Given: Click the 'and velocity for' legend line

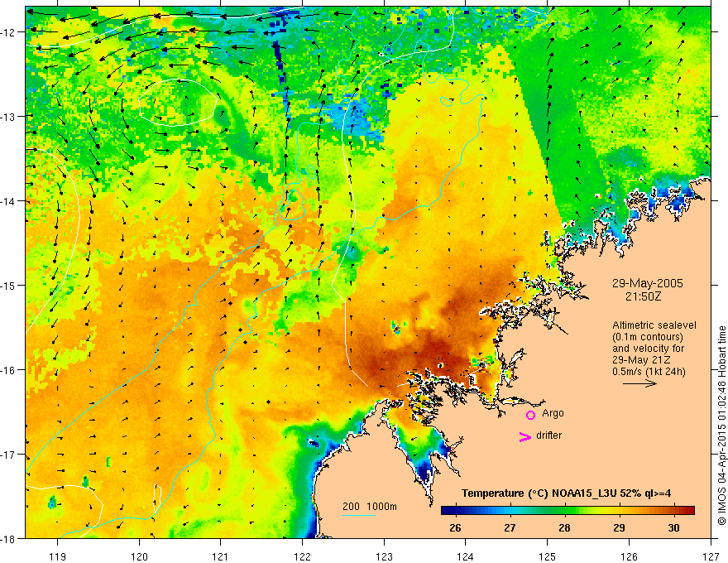Looking at the screenshot, I should (x=648, y=349).
